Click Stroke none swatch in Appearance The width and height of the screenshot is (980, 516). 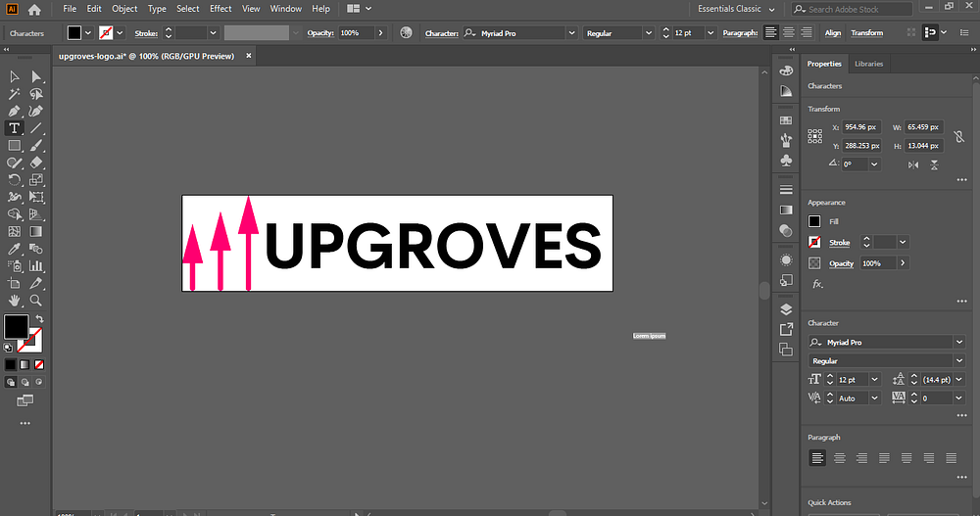[x=814, y=242]
